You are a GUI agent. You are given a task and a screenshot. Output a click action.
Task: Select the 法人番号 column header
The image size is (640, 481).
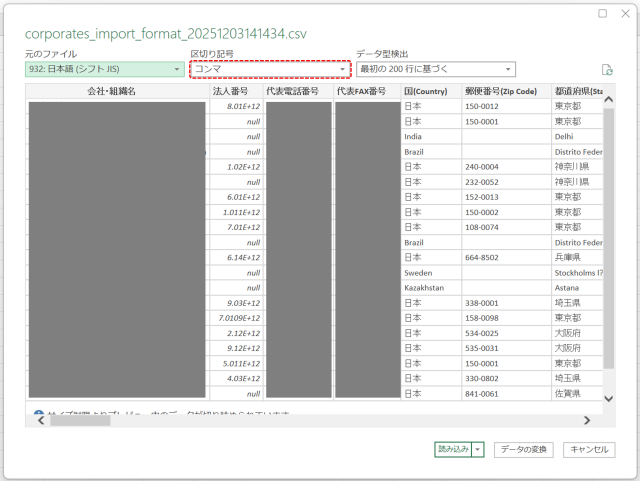236,91
